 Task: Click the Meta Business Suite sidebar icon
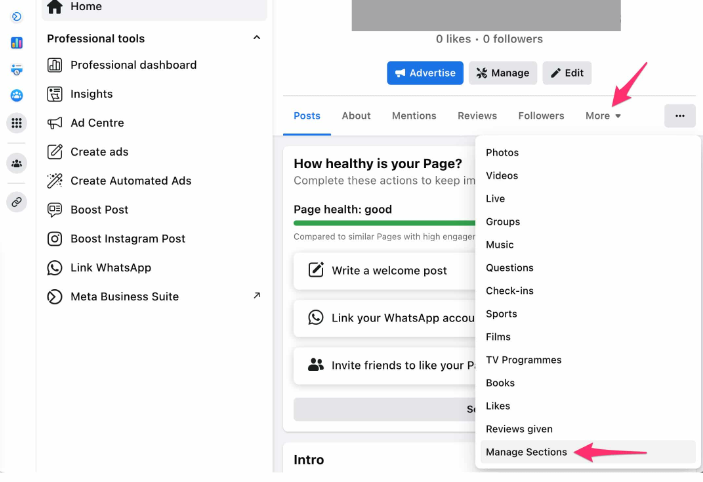pos(55,296)
